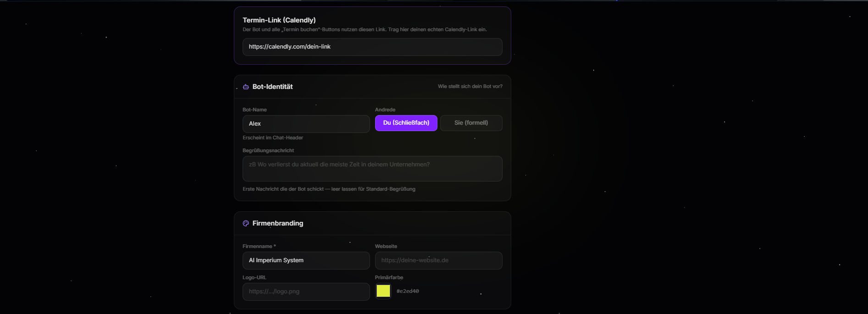868x314 pixels.
Task: Click the Bot-Identität section heading
Action: pos(272,87)
